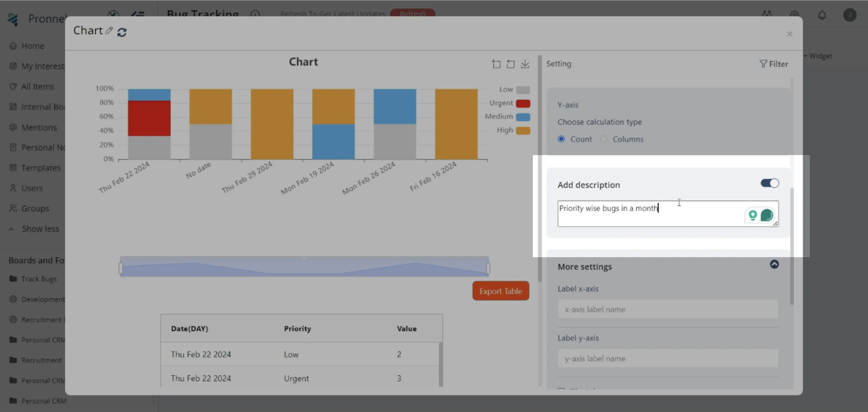This screenshot has height=412, width=868.
Task: Toggle the Urgent legend swatch
Action: tap(523, 103)
